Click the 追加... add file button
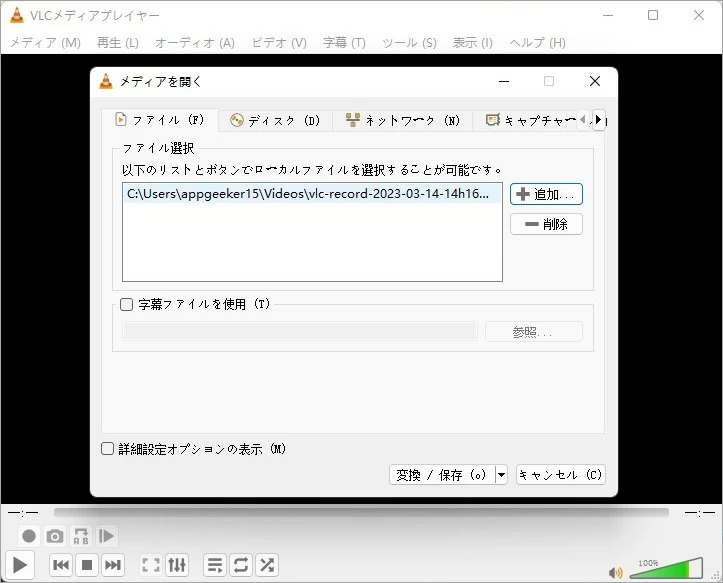 point(546,194)
